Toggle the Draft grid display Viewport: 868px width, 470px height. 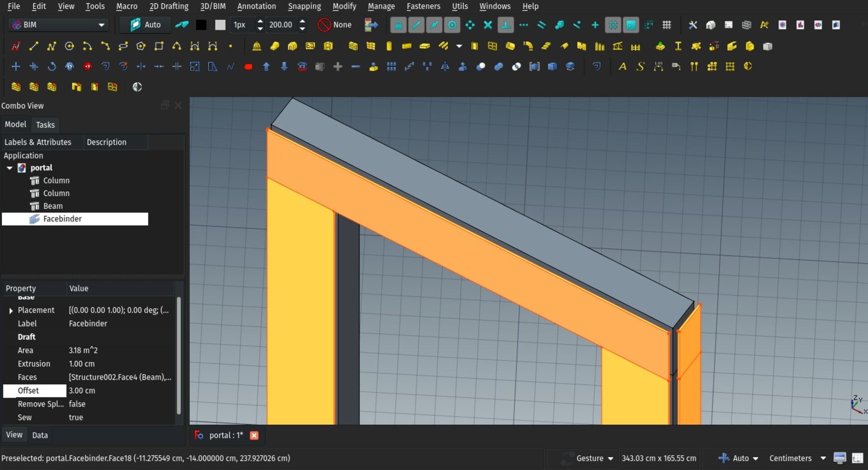[x=666, y=25]
